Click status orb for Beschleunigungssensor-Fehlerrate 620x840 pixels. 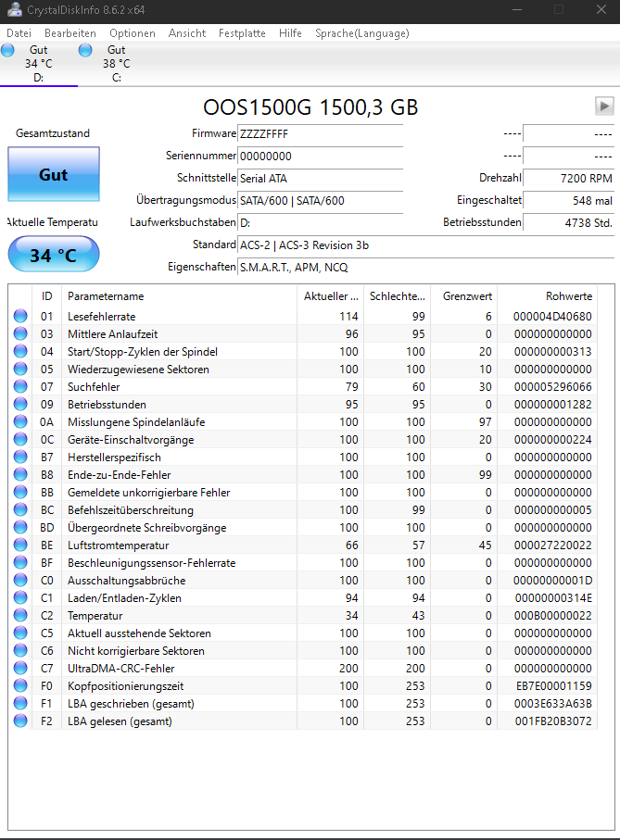(x=20, y=562)
